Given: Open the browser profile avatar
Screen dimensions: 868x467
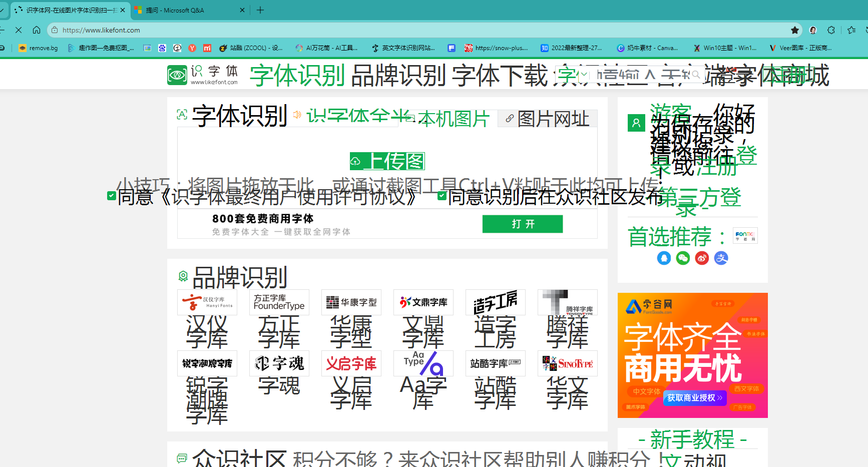Looking at the screenshot, I should click(x=813, y=30).
